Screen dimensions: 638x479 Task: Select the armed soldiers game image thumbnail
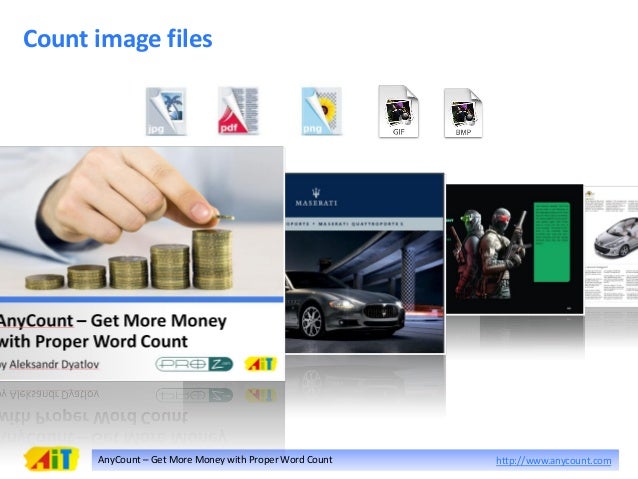(515, 249)
